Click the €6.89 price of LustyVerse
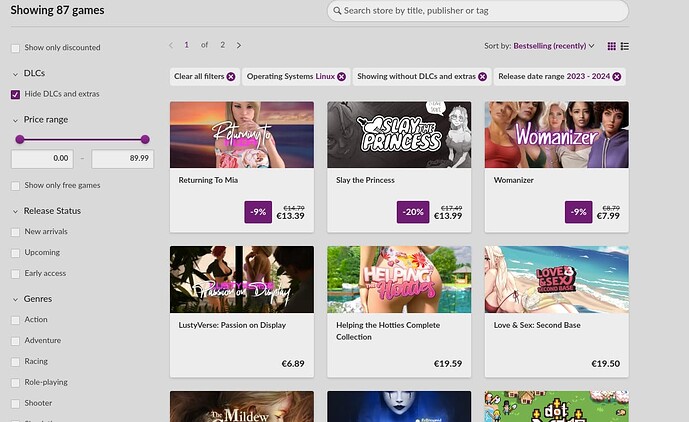Viewport: 689px width, 422px height. [x=293, y=364]
